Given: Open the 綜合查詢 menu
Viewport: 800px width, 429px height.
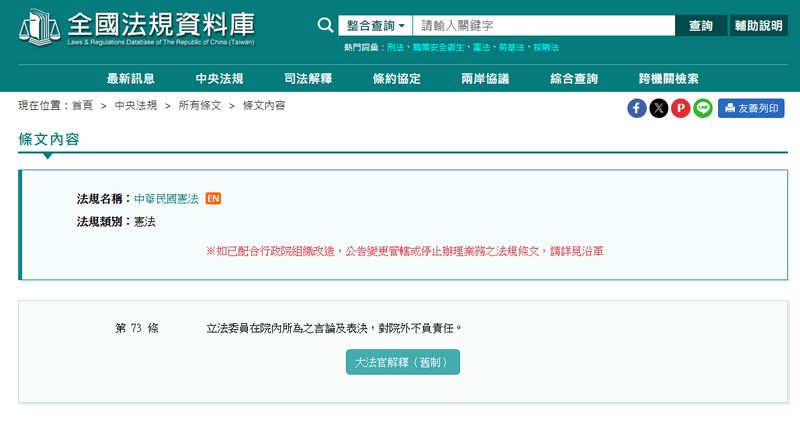Looking at the screenshot, I should pos(574,79).
